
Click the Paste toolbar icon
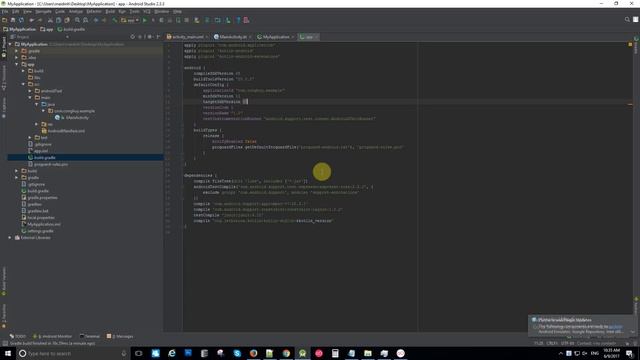(67, 20)
